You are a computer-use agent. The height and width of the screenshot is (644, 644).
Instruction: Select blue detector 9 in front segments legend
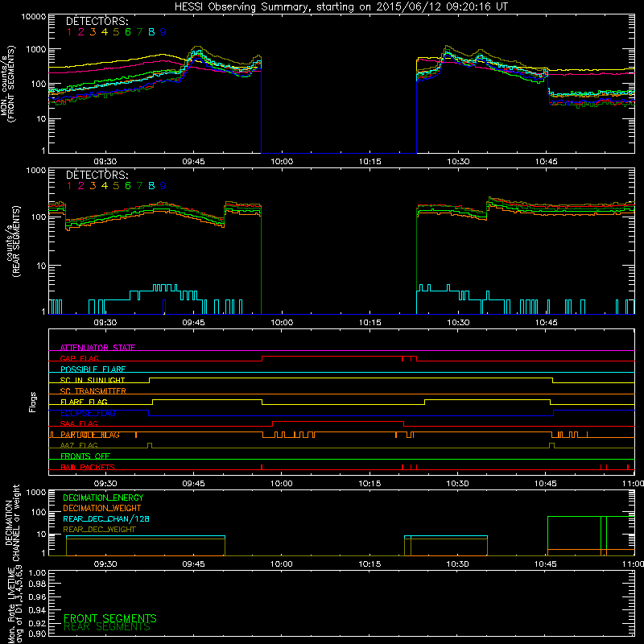coord(163,32)
